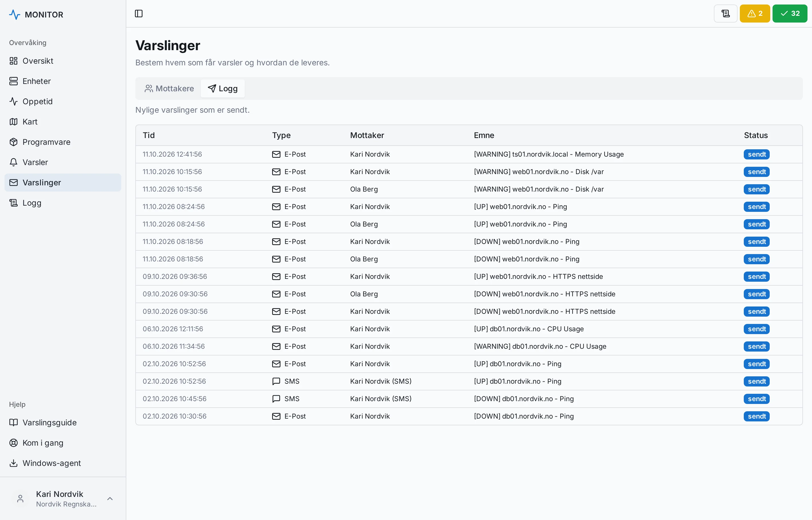812x520 pixels.
Task: Click the user avatar icon
Action: 20,498
